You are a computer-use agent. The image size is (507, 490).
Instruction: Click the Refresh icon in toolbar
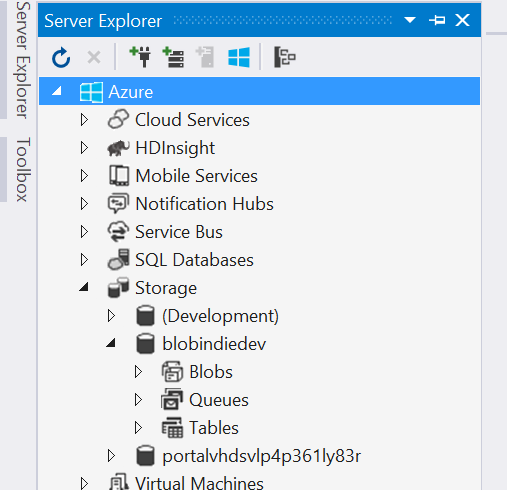pos(61,58)
